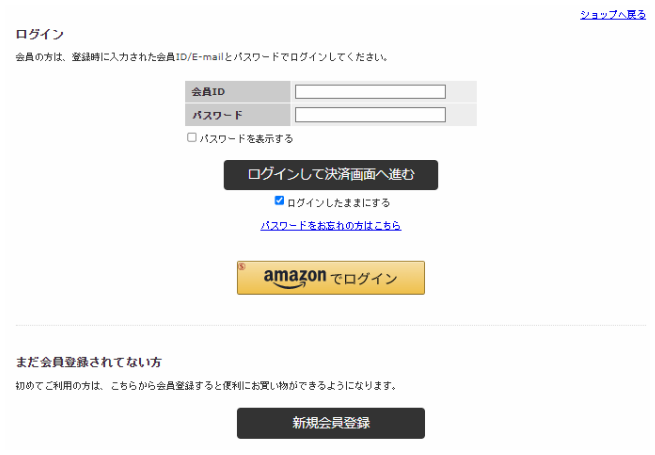Click the パスワードを表示する label text
This screenshot has width=655, height=455.
pos(246,139)
